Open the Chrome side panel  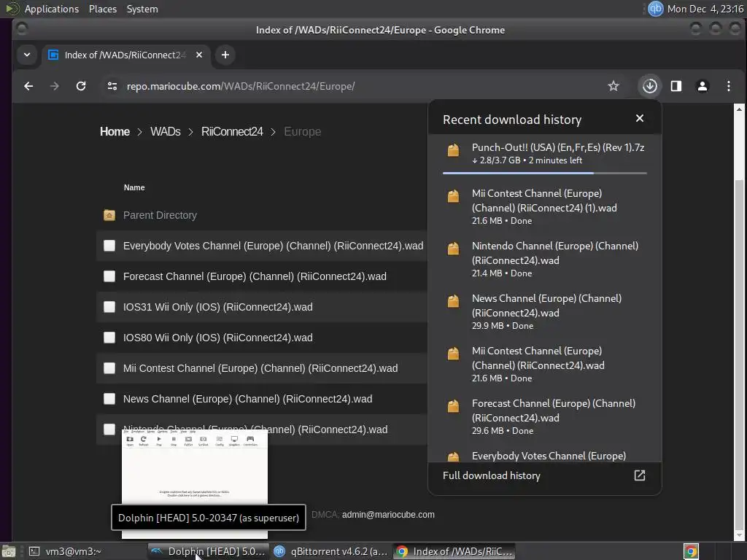pos(676,86)
